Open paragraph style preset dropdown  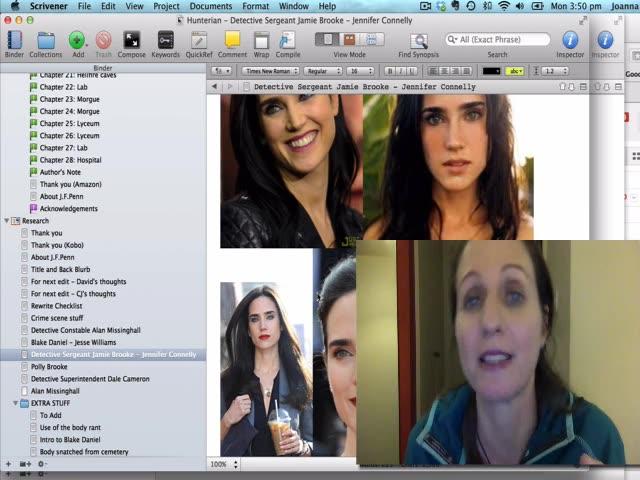tap(222, 71)
